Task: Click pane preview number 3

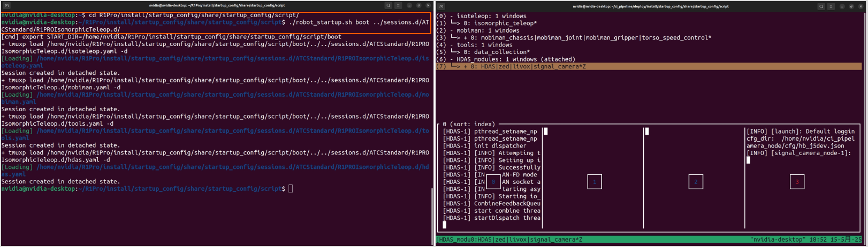Action: pos(797,182)
